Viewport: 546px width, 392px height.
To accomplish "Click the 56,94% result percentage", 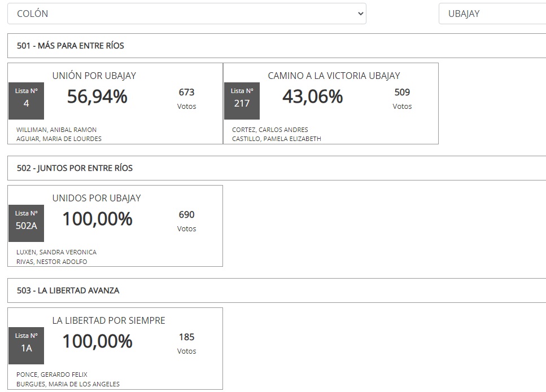I will pyautogui.click(x=97, y=96).
